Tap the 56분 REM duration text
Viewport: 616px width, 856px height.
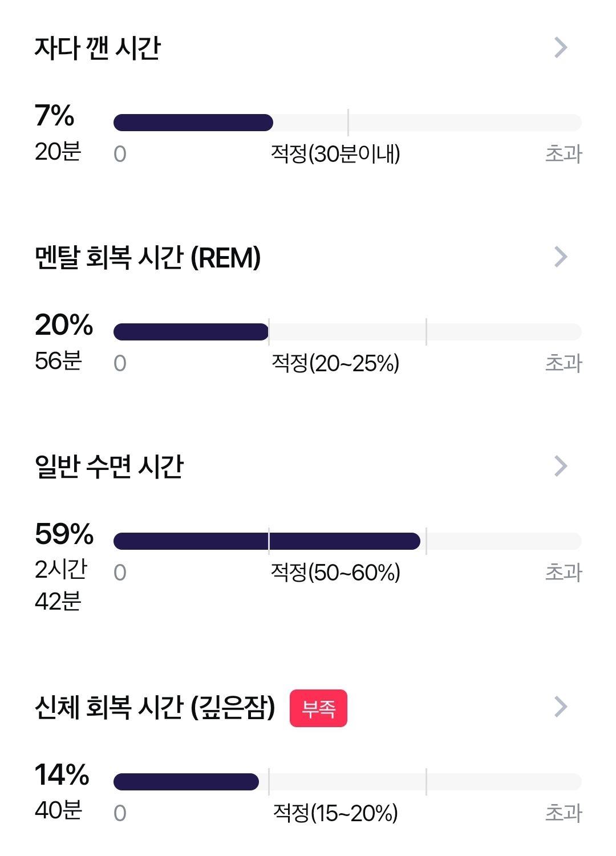click(x=58, y=361)
